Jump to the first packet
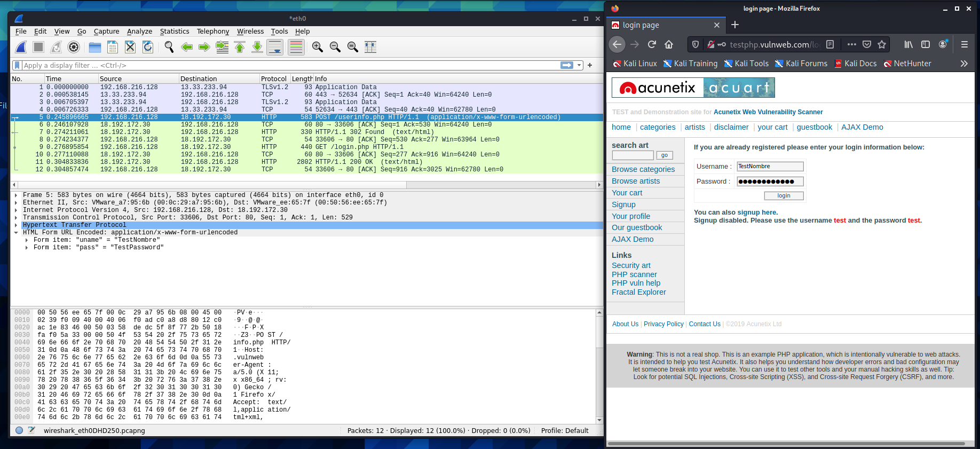 [240, 47]
